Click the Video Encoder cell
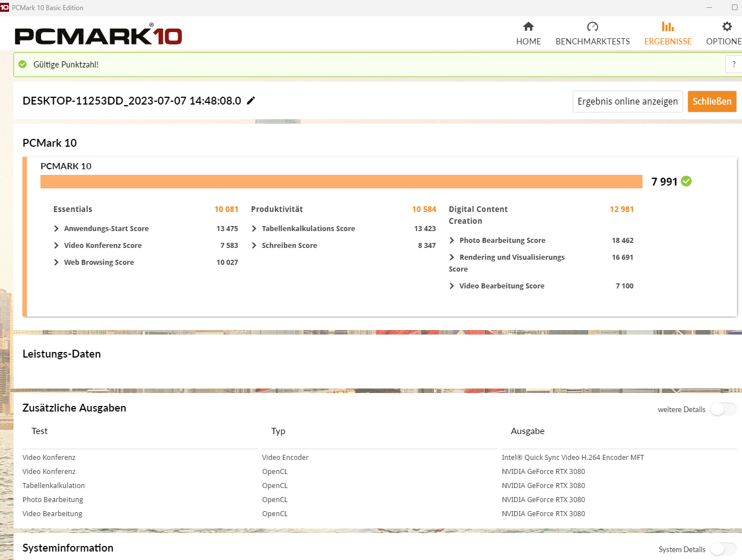Viewport: 742px width, 560px height. tap(285, 457)
